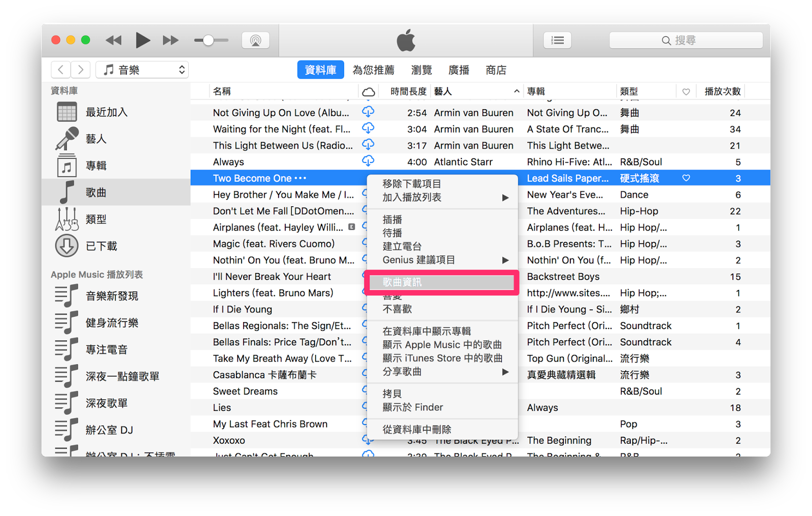The image size is (812, 516).
Task: Go forward with the right chevron
Action: tap(80, 70)
